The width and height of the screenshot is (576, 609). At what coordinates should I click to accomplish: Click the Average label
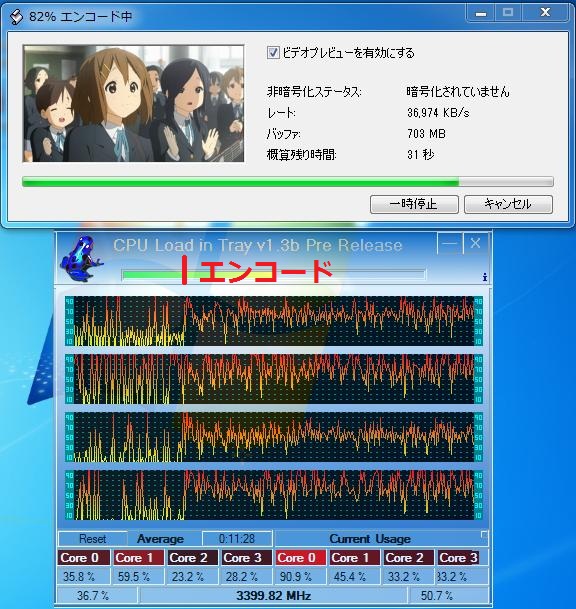pyautogui.click(x=160, y=539)
